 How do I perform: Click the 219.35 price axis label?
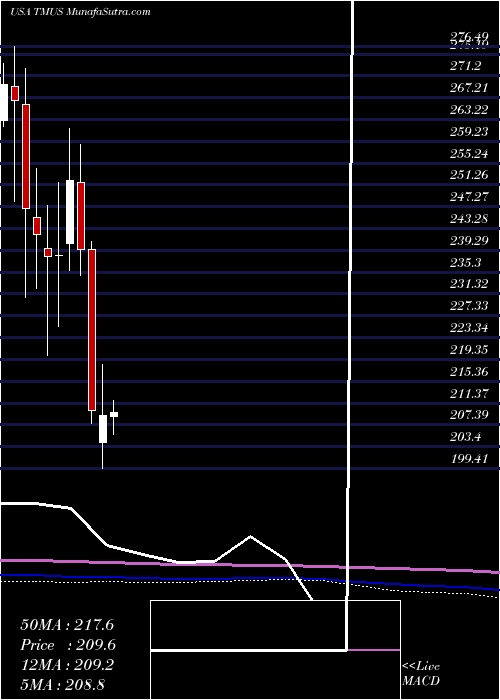[468, 350]
